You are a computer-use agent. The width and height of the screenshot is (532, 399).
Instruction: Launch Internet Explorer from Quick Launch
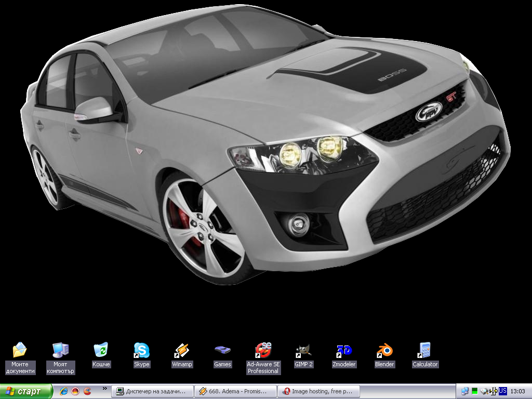(64, 391)
